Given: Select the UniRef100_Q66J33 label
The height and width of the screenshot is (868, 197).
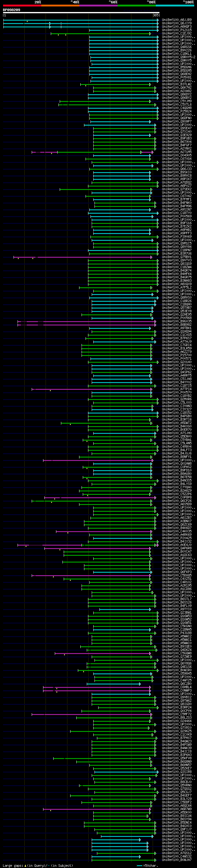Looking at the screenshot, I should 177,169.
